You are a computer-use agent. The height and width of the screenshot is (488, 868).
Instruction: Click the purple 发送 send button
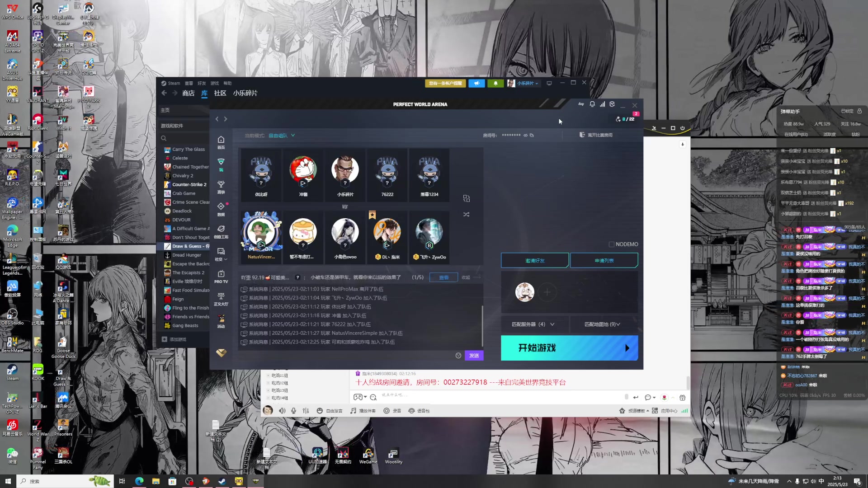pos(474,356)
